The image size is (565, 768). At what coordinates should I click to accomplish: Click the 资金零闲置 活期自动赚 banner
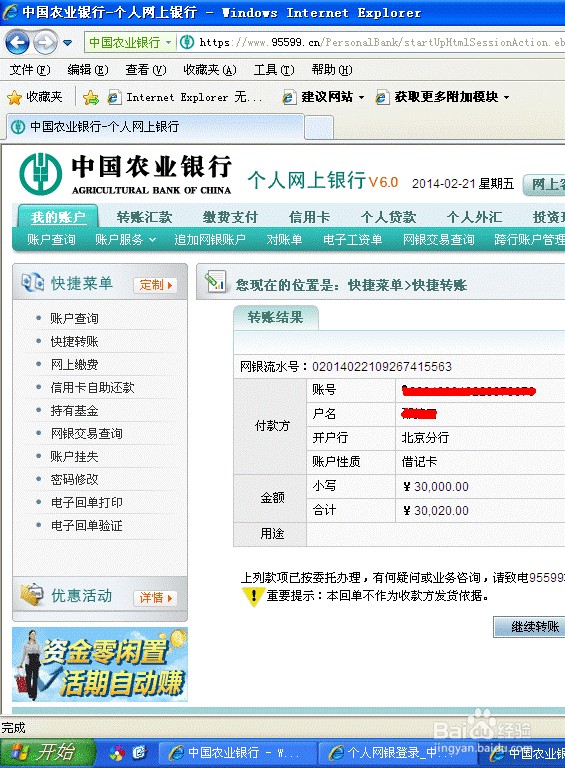click(x=100, y=665)
